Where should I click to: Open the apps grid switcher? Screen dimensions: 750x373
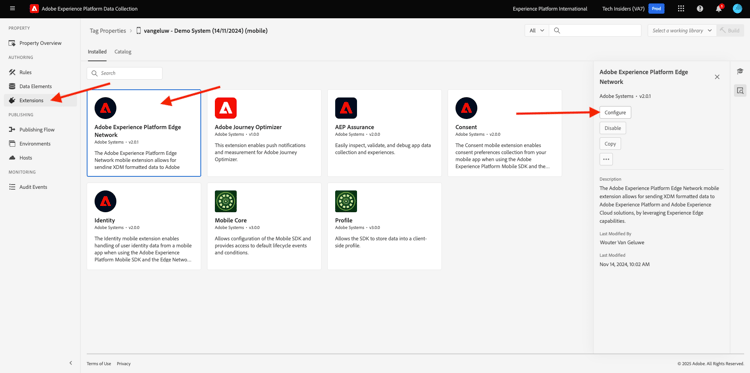tap(681, 9)
